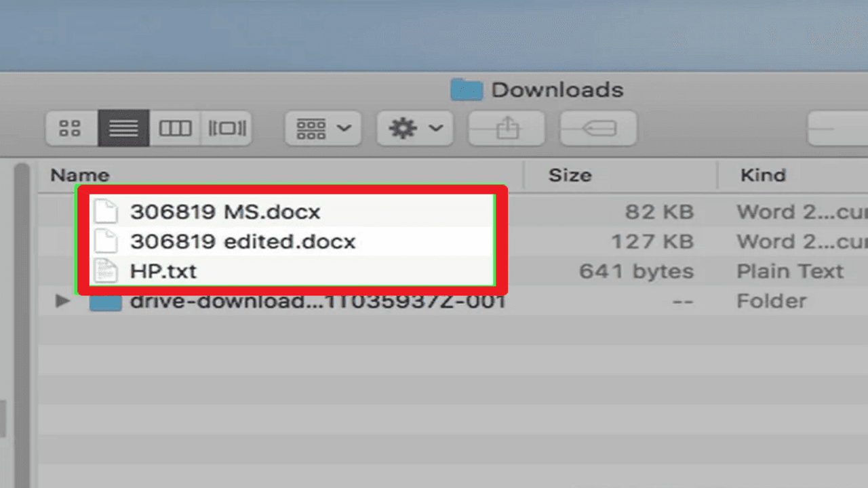Click the 82 KB size cell
868x488 pixels.
tap(659, 211)
